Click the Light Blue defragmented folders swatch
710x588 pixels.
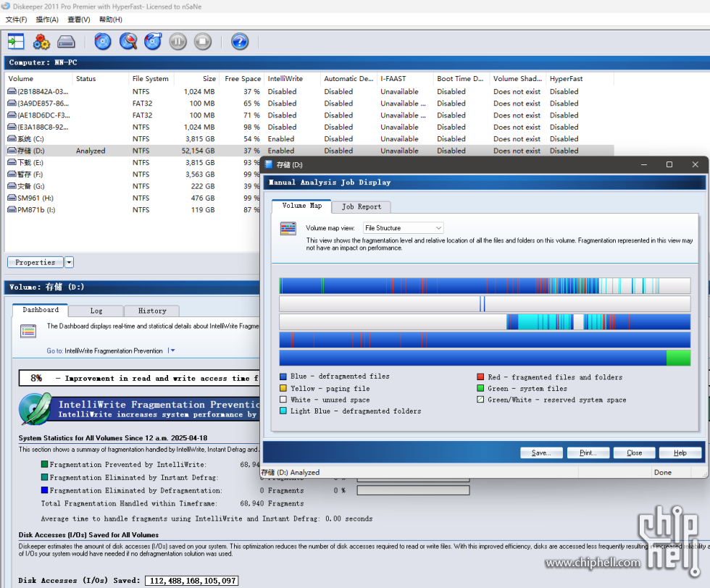[283, 411]
